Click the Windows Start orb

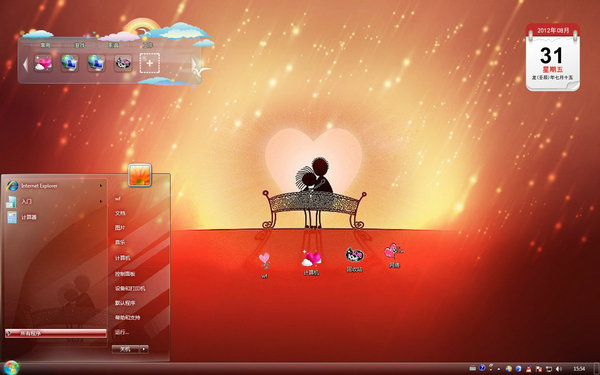11,368
